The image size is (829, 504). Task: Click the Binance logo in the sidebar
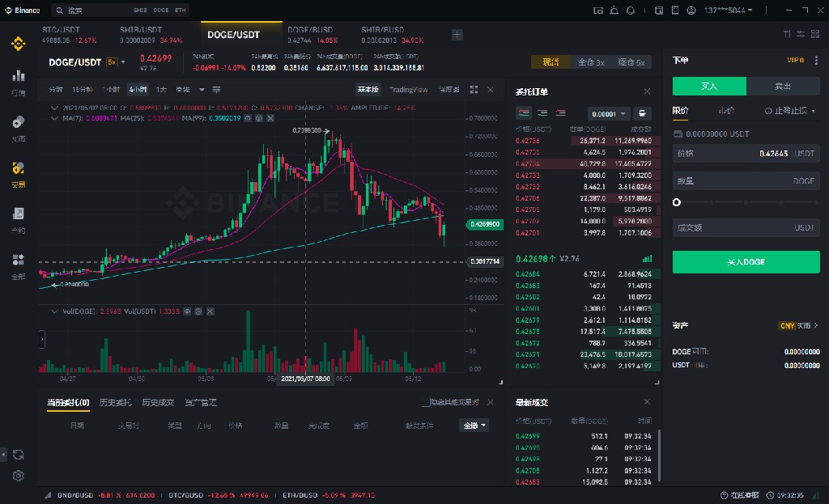[18, 44]
